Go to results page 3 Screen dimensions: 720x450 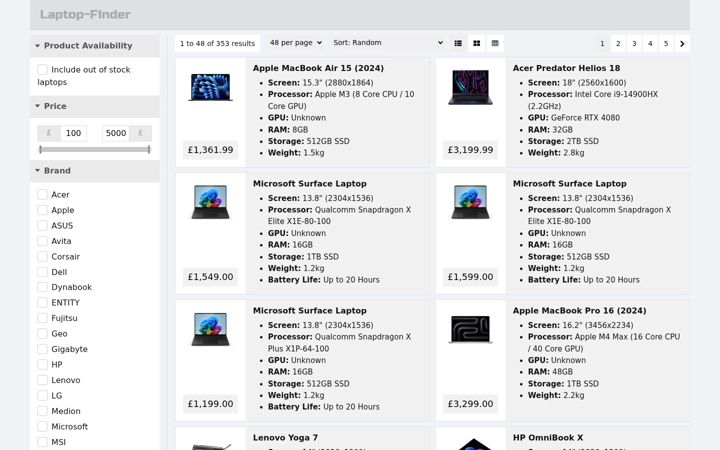point(634,44)
